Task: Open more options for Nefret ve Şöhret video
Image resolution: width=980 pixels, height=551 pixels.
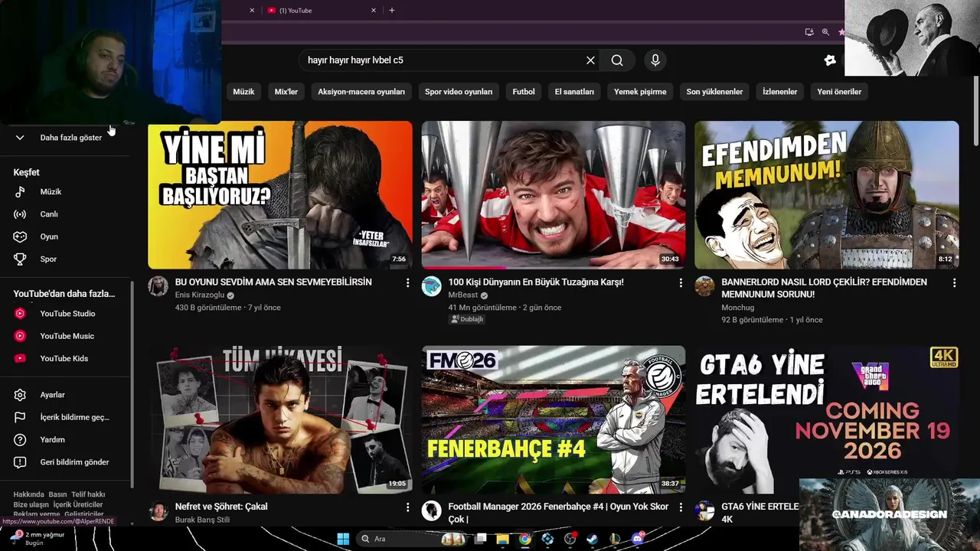Action: (x=407, y=507)
